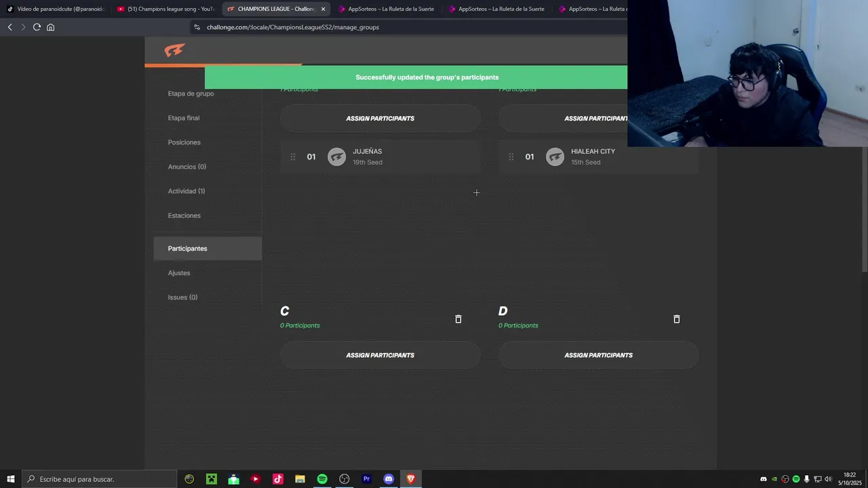Open TikTok from the taskbar
868x488 pixels.
point(278,479)
